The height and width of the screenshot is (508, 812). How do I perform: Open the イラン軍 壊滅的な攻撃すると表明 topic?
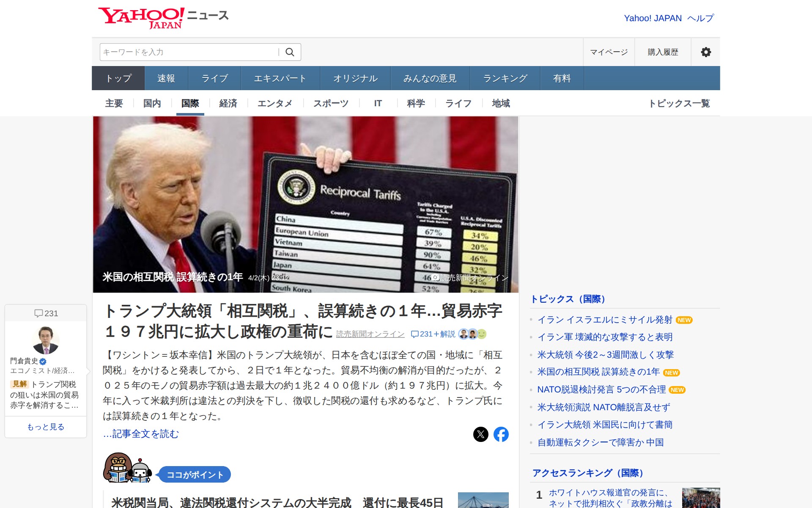click(605, 337)
